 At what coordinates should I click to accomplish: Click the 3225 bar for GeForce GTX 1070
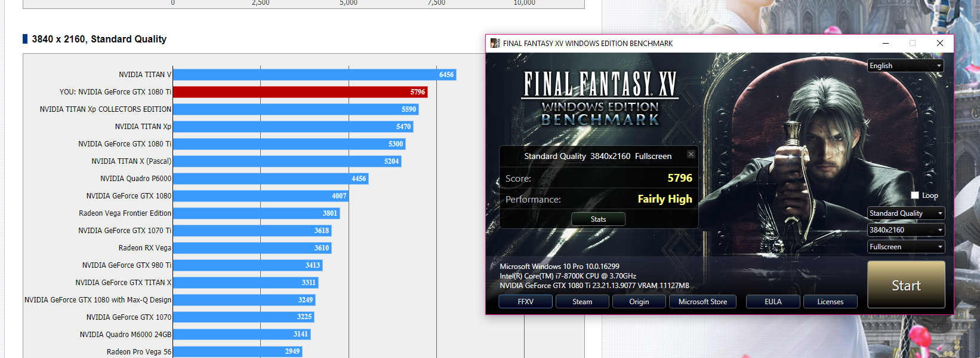coord(244,317)
